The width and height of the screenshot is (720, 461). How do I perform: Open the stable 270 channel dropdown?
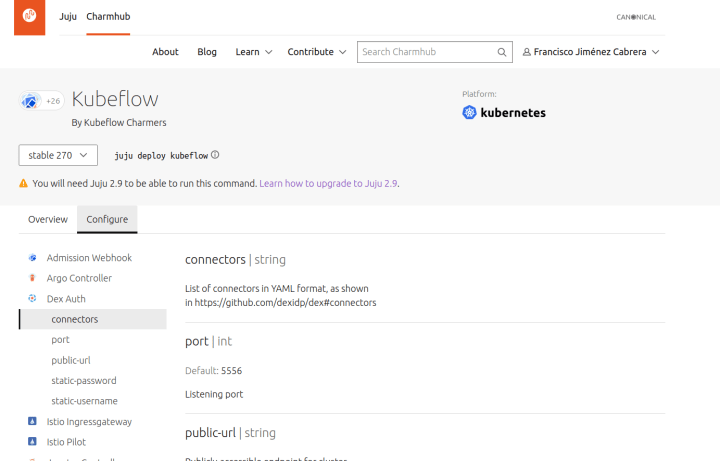pyautogui.click(x=58, y=155)
